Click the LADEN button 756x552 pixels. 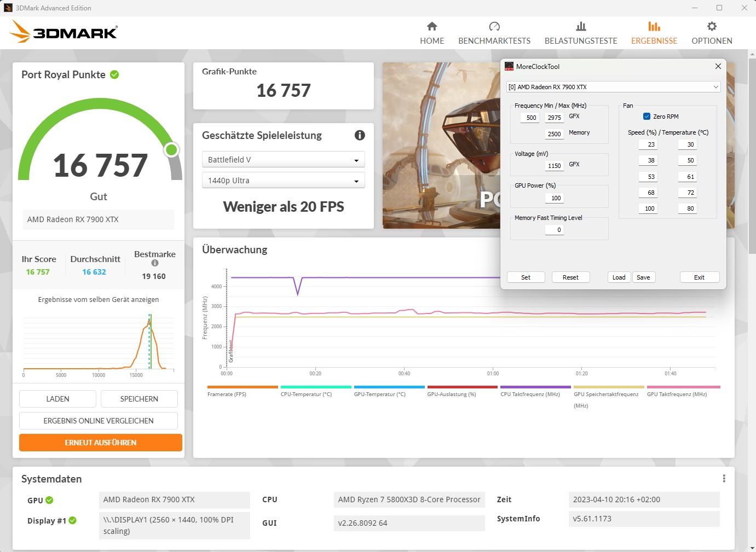(x=57, y=399)
